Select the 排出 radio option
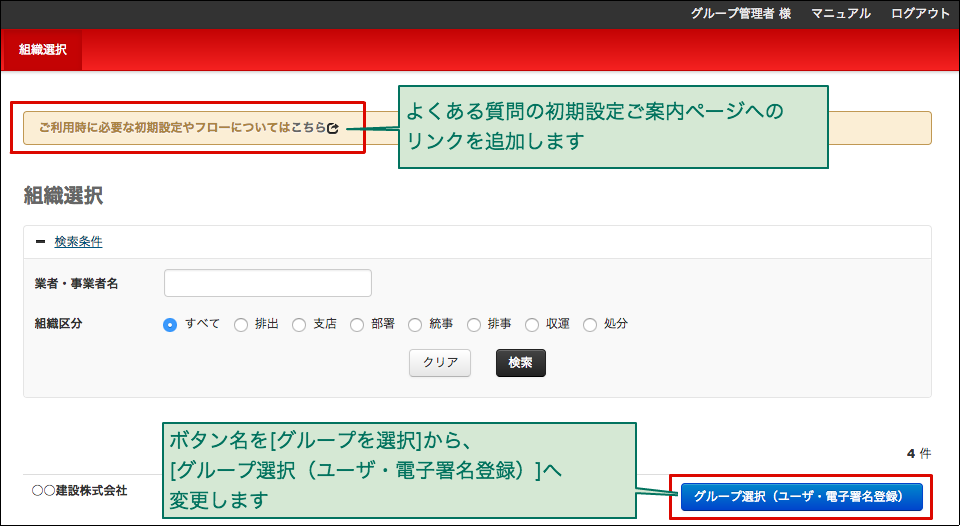Viewport: 960px width, 526px height. (x=241, y=324)
